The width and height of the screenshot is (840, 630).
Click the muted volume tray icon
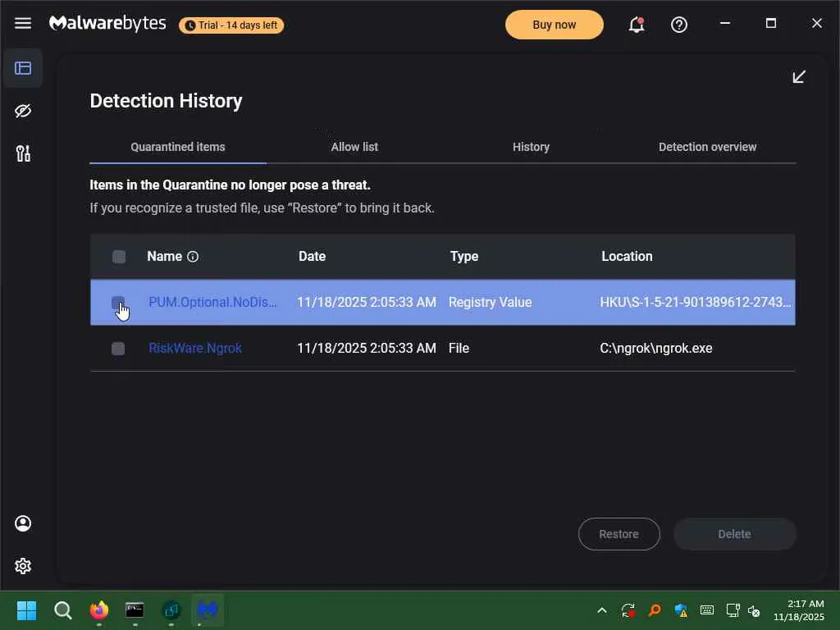755,610
